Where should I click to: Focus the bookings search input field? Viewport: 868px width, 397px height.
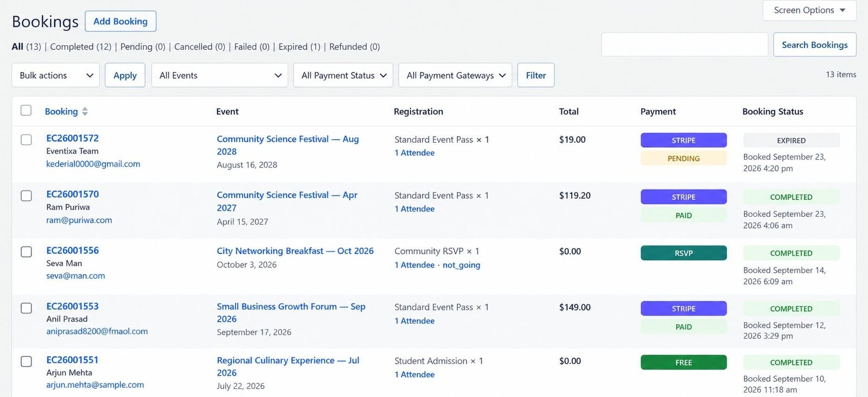coord(685,45)
